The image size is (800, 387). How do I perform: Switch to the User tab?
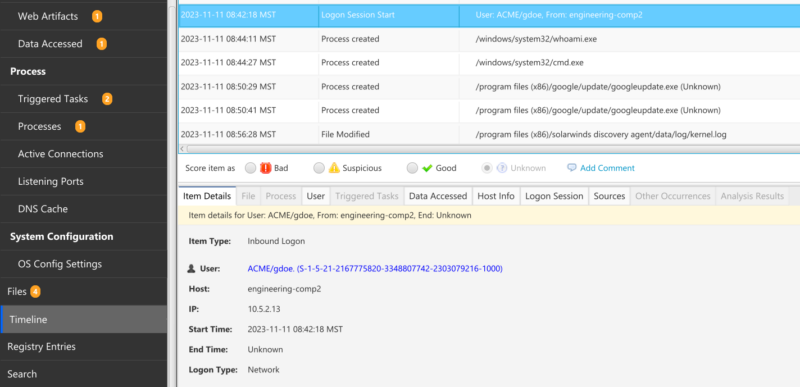(316, 196)
